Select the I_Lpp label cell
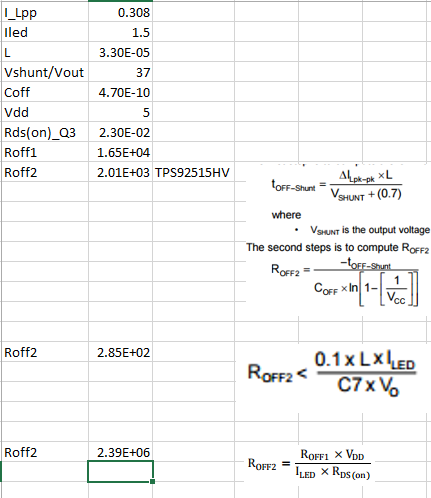 tap(45, 13)
